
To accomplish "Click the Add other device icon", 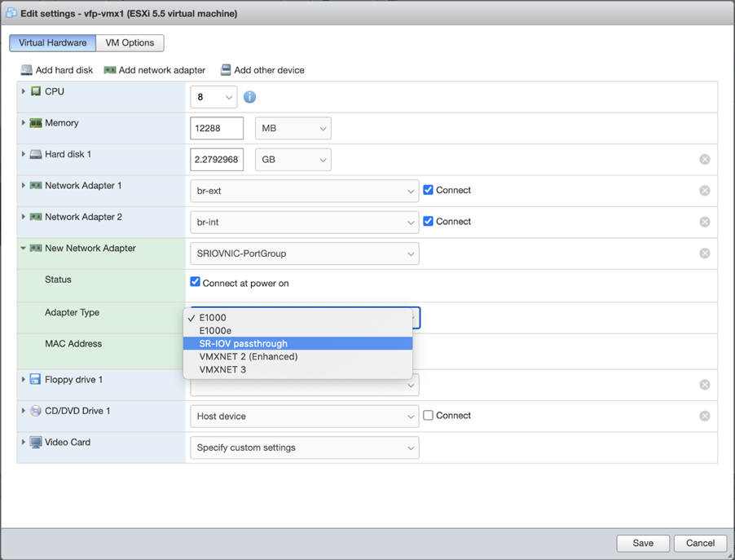I will tap(226, 70).
